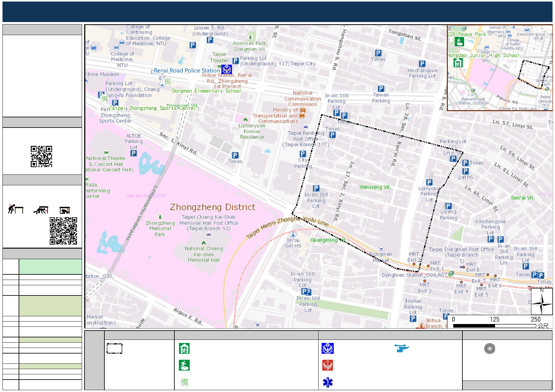Click the 'Zhongzheng Memorial Park' label
The width and height of the screenshot is (555, 392).
click(160, 228)
